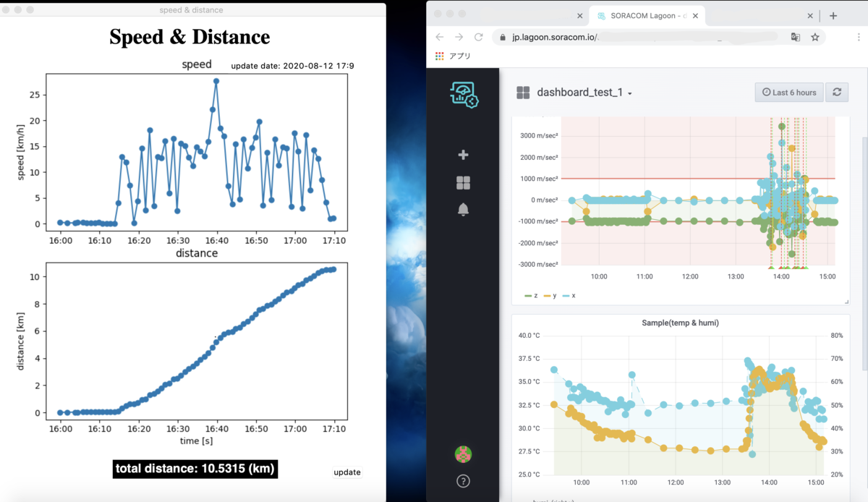Click the total distance: 10.5315 (km) label
868x502 pixels.
click(x=195, y=468)
